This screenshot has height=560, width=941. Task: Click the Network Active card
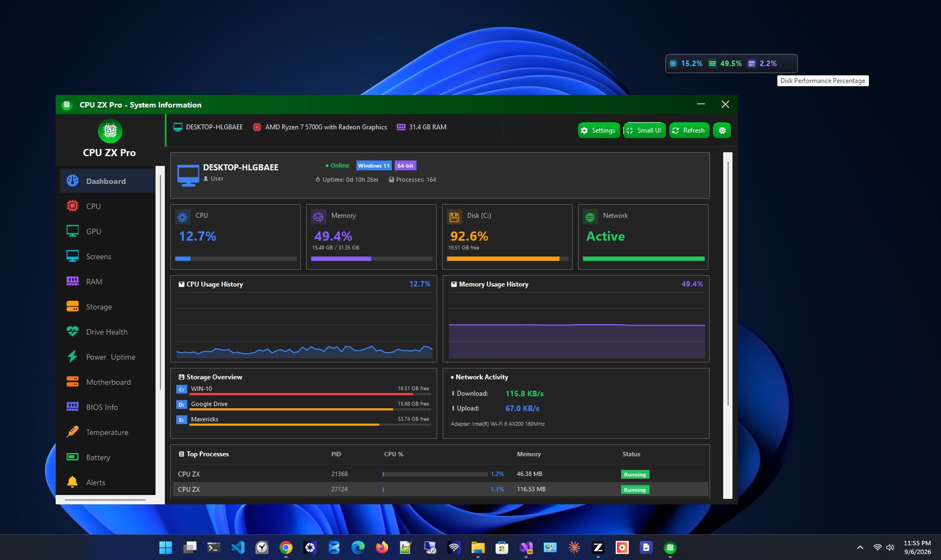pyautogui.click(x=643, y=237)
